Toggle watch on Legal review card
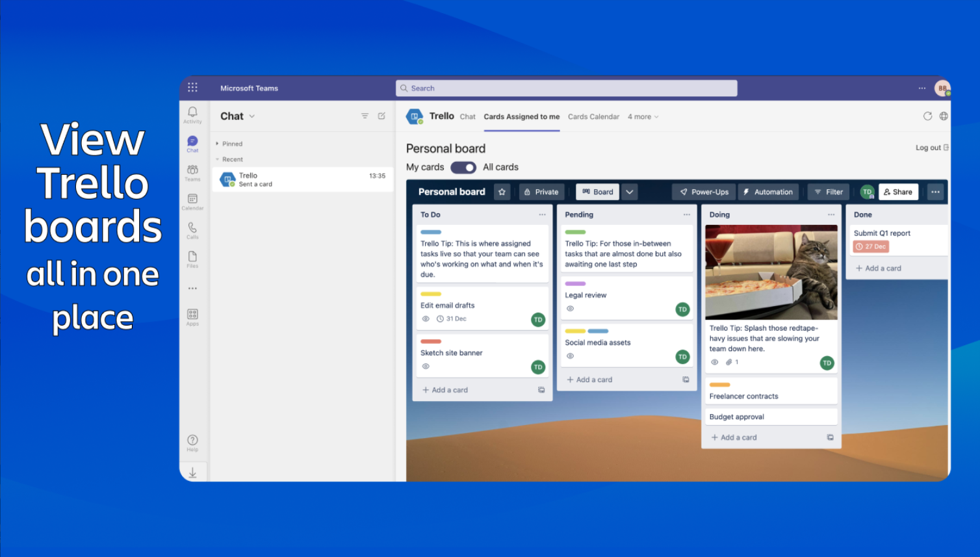Screen dimensions: 980x557 [570, 309]
